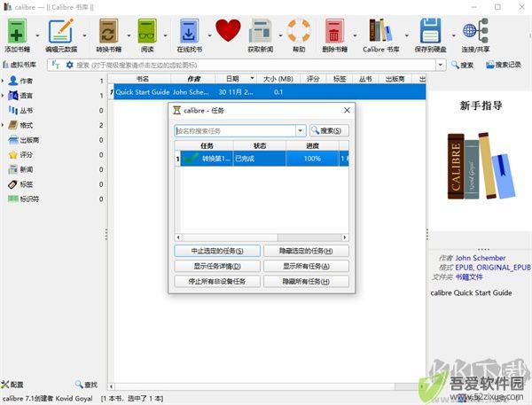Click the Remove books (删除书籍) icon

[x=334, y=31]
